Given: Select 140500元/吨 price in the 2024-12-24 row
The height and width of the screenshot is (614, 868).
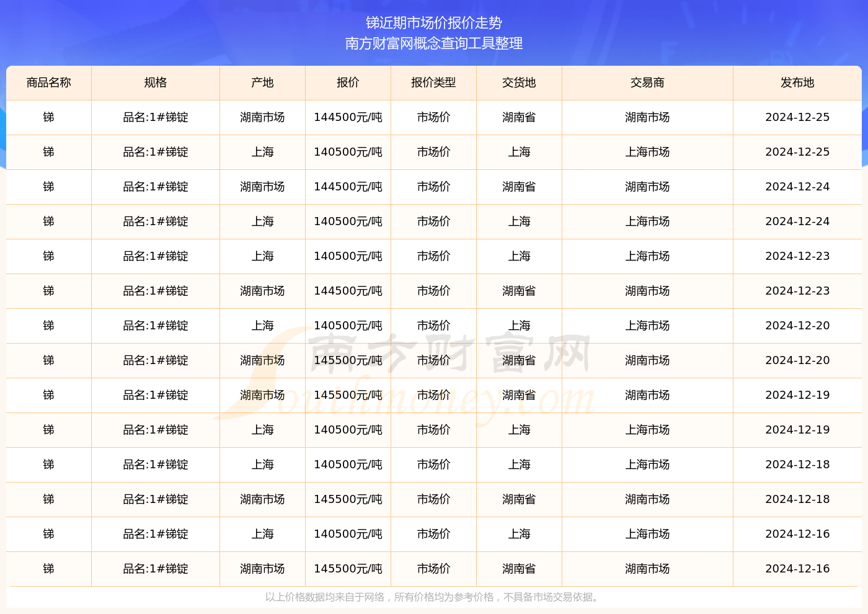Looking at the screenshot, I should coord(348,221).
